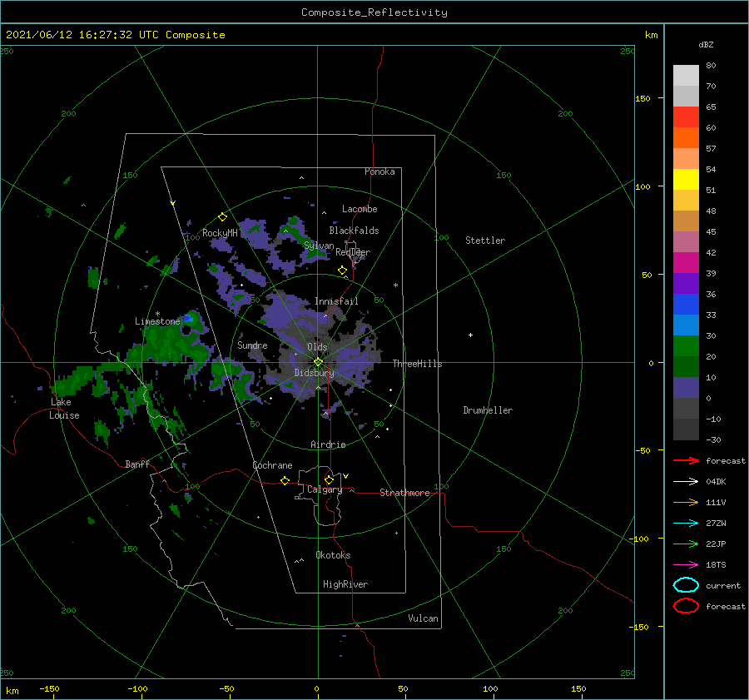Click the Cochrane city label
The width and height of the screenshot is (749, 700).
pos(272,465)
